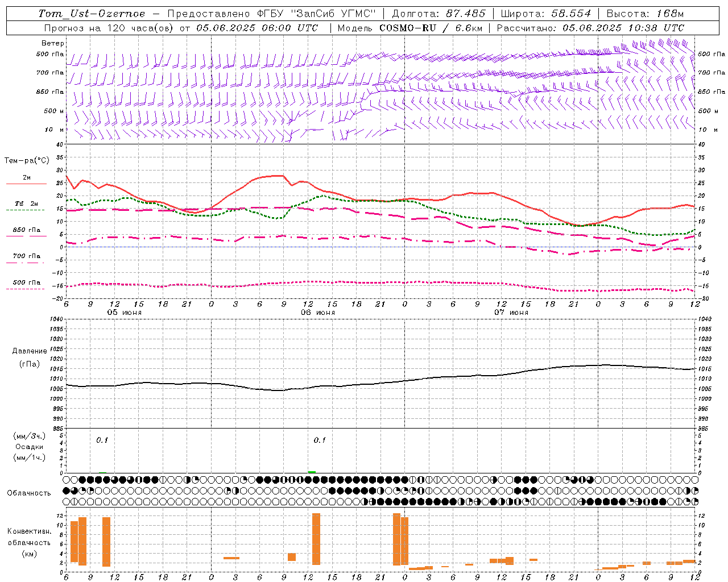Click Рассчитано: 05.06.2025 10:38 UTC text
Screen dimensions: 728x582
(590, 28)
